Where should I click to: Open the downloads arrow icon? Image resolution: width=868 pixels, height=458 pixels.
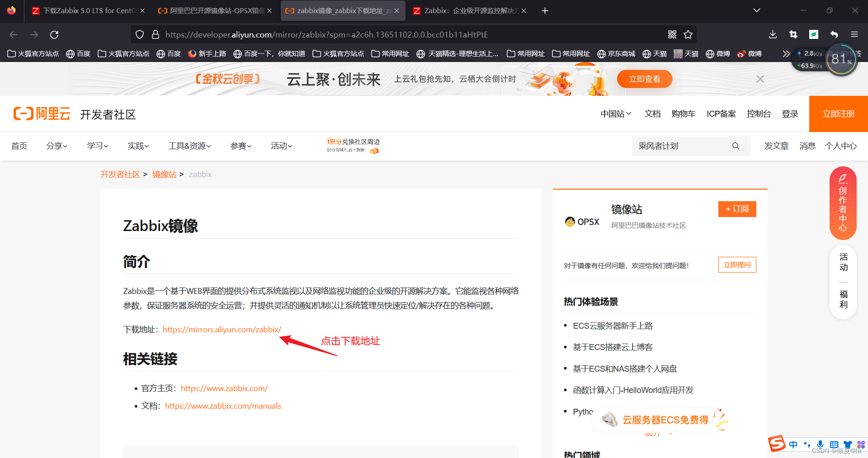(773, 34)
